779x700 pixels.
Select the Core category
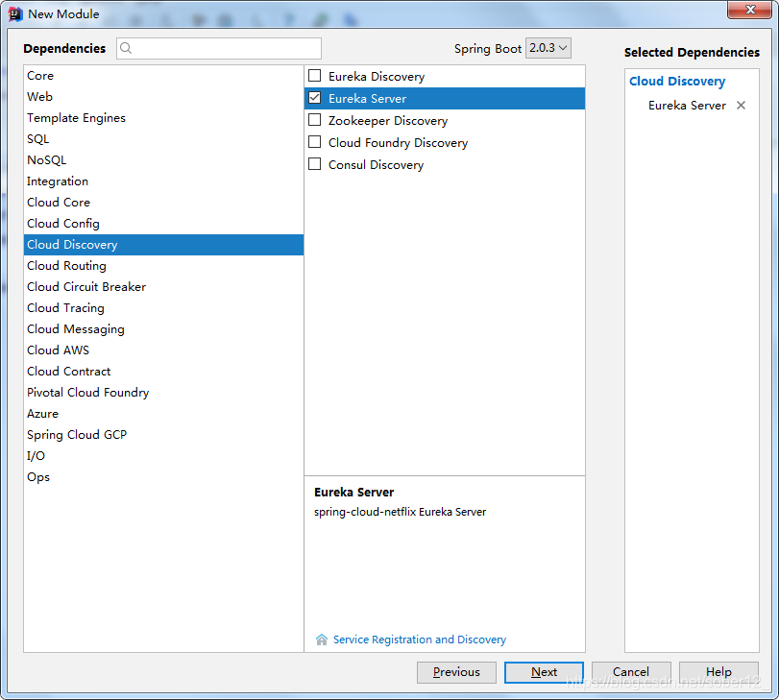pyautogui.click(x=163, y=76)
